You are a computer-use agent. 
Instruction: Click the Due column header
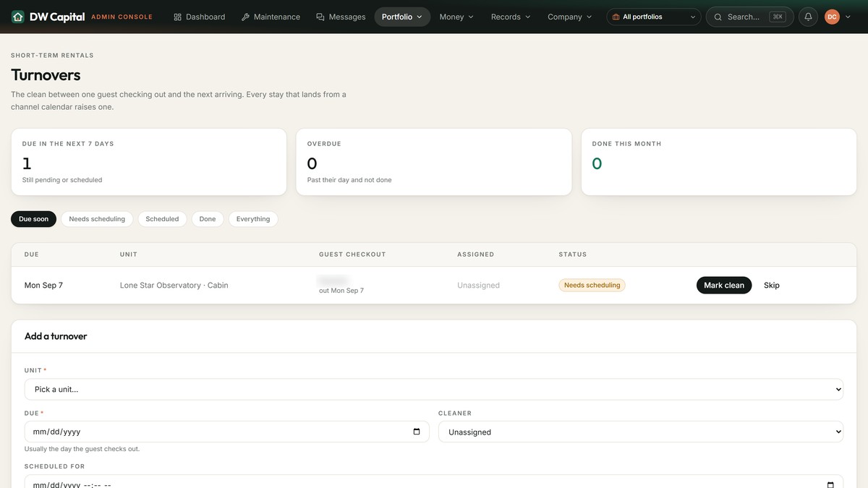[32, 254]
